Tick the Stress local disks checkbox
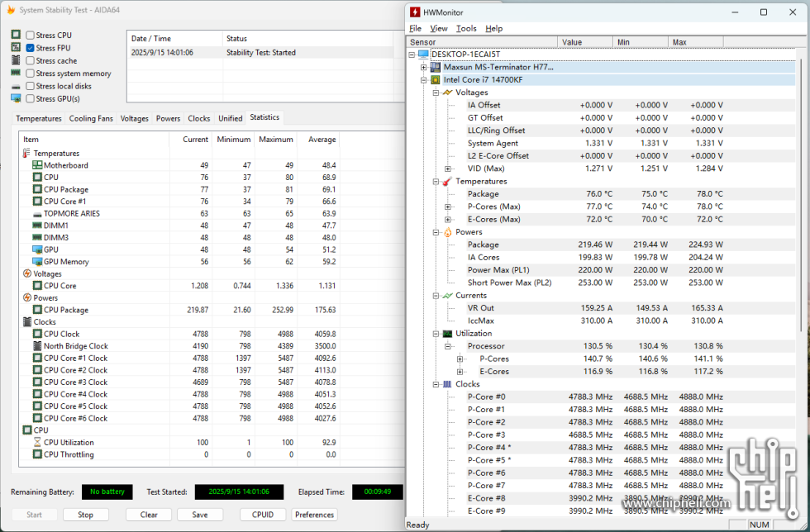810x532 pixels. pos(31,86)
